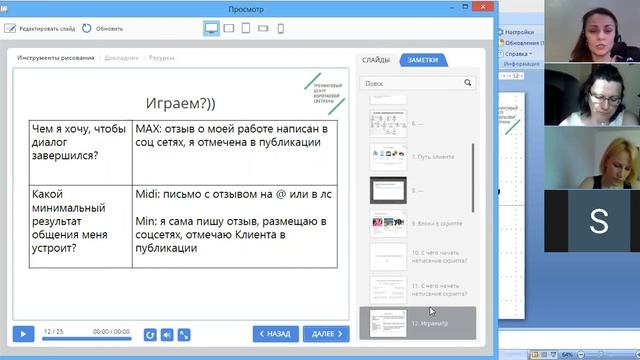Click the playback progress bar

[x=87, y=338]
